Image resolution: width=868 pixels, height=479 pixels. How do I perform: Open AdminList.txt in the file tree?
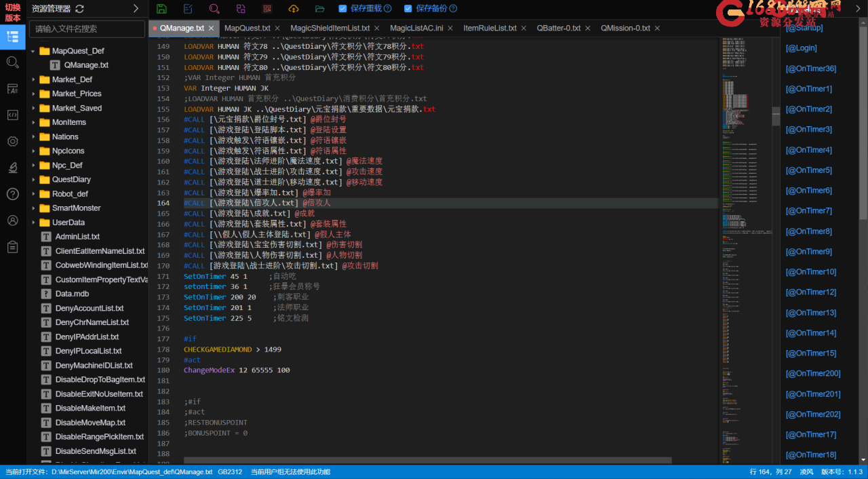(x=77, y=237)
